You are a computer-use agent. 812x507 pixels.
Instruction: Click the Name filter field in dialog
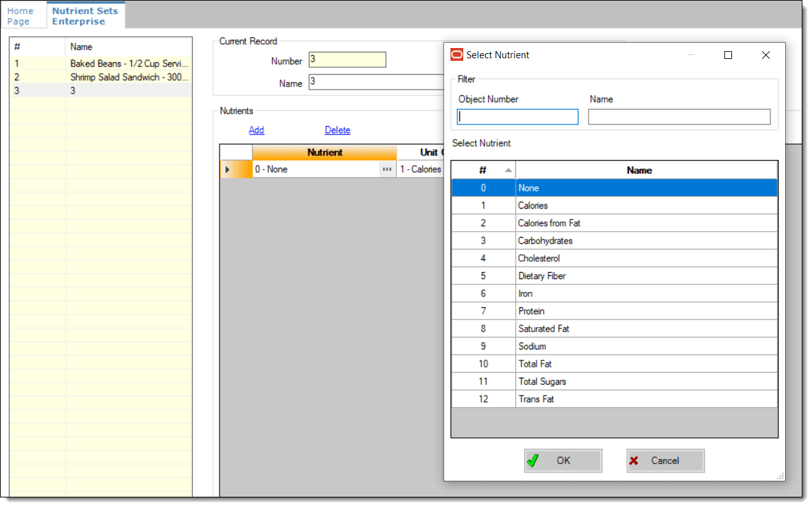tap(678, 117)
